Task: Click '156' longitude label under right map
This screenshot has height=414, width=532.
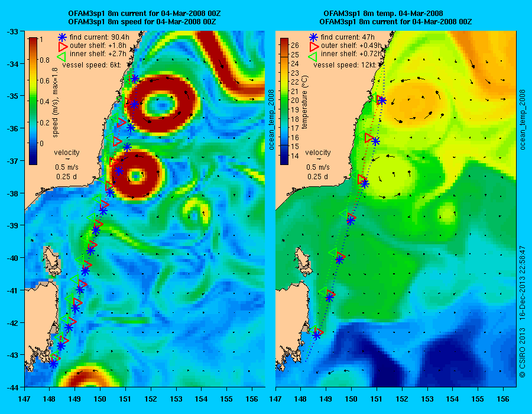Action: (503, 399)
